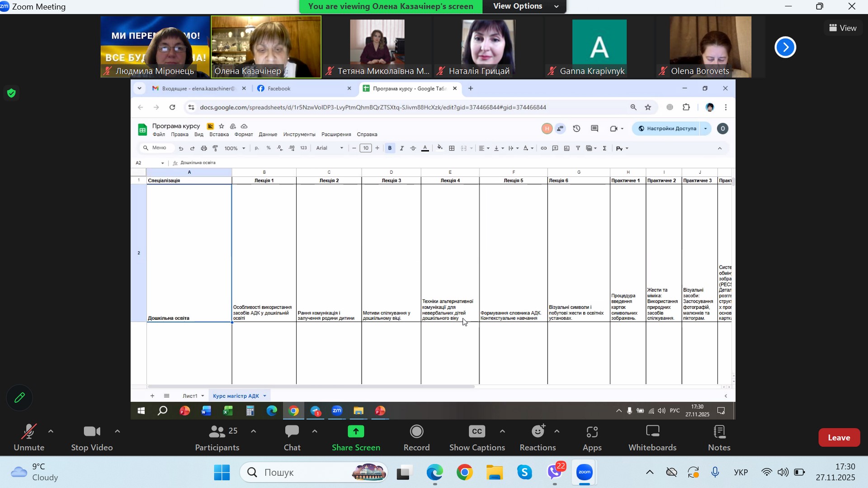Expand audio options arrow beside Unmute
The height and width of the screenshot is (488, 868).
[51, 431]
